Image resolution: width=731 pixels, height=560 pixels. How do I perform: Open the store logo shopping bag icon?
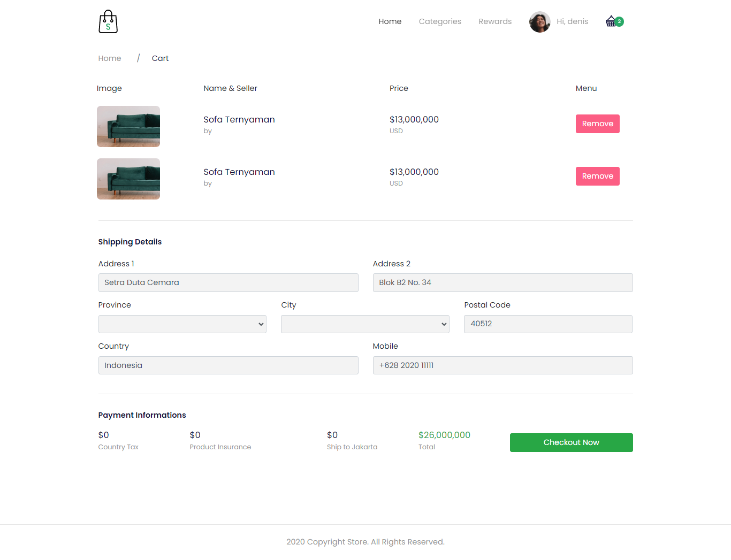[x=108, y=21]
